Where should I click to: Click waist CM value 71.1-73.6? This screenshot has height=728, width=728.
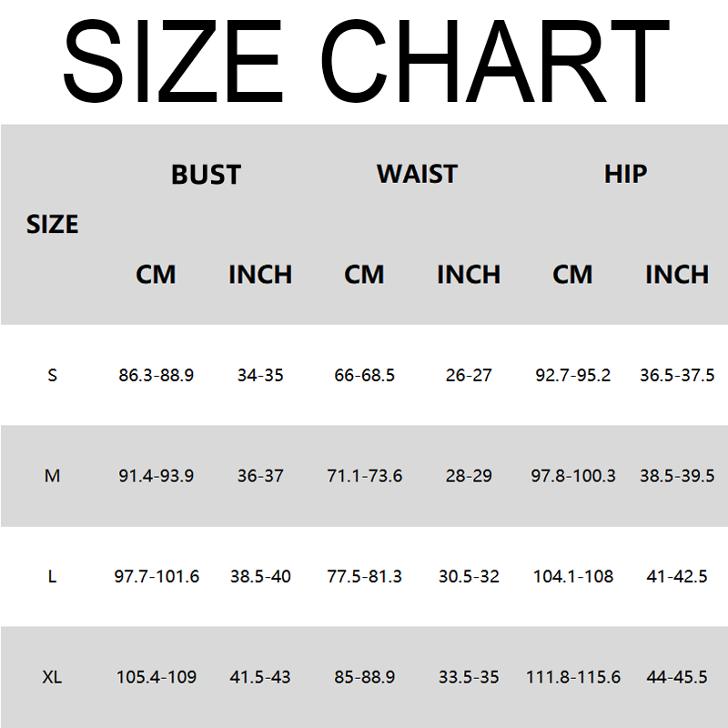tap(364, 476)
